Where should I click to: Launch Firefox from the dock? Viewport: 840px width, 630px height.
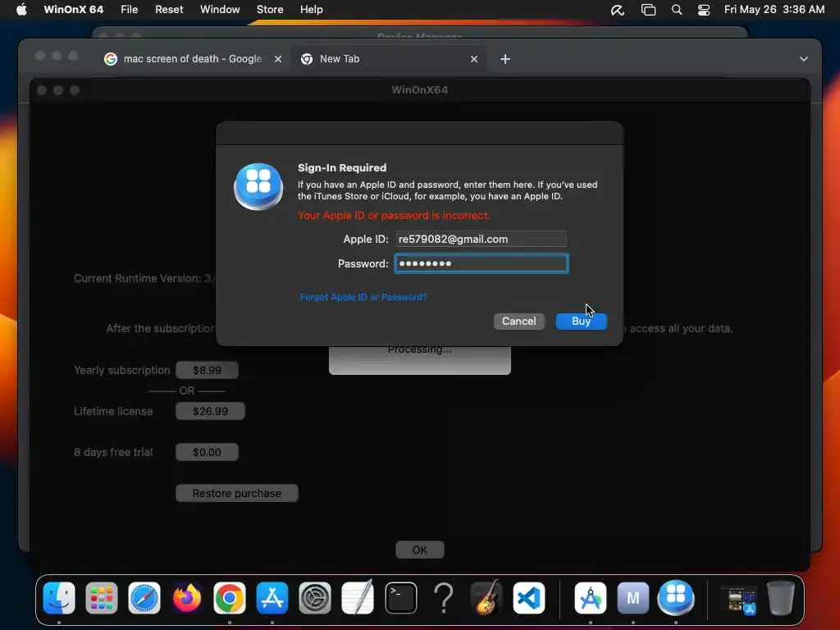pos(187,598)
